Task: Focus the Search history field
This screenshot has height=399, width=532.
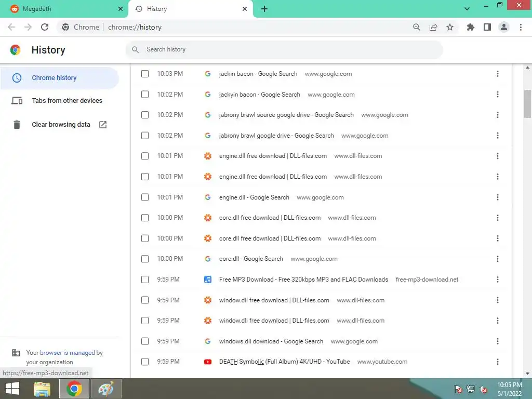Action: click(x=284, y=49)
